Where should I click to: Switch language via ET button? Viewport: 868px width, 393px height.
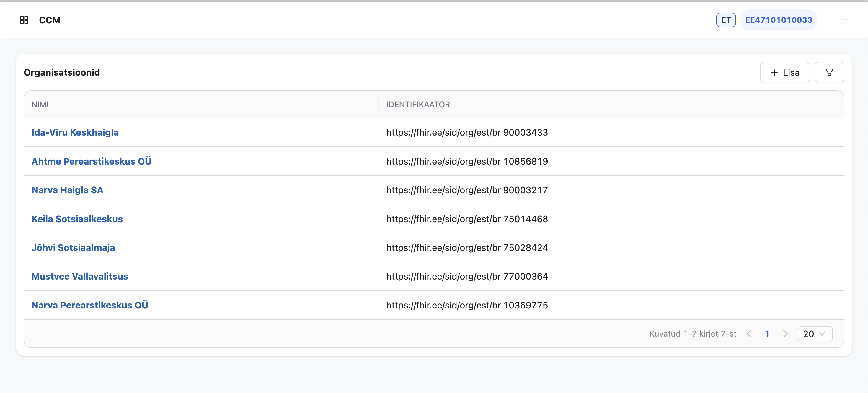coord(726,20)
